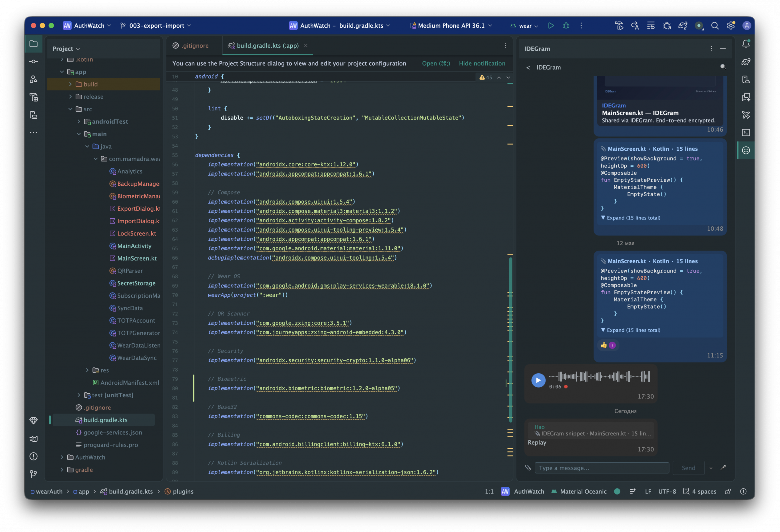The image size is (780, 532).
Task: Open Medium Phone API 36.1 device selector
Action: click(x=451, y=26)
